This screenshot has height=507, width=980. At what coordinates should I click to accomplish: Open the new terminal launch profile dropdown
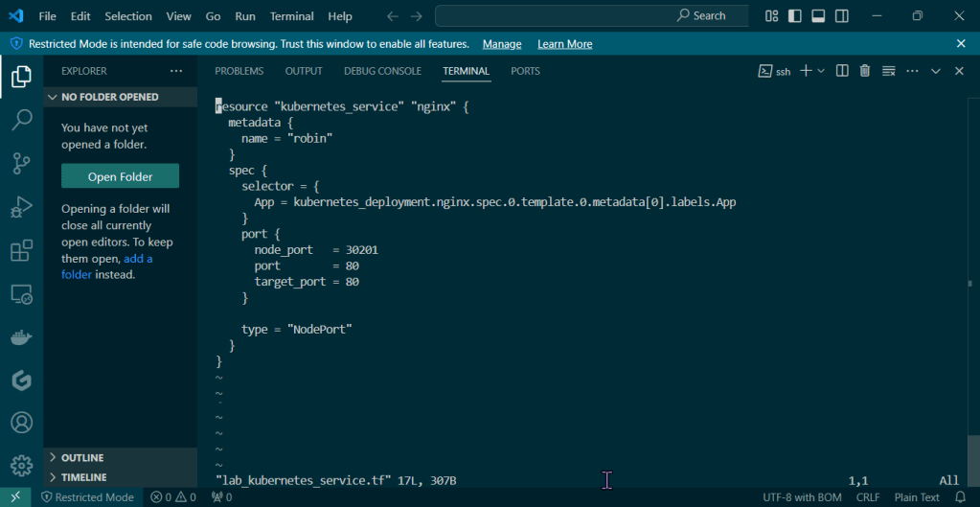pyautogui.click(x=821, y=71)
